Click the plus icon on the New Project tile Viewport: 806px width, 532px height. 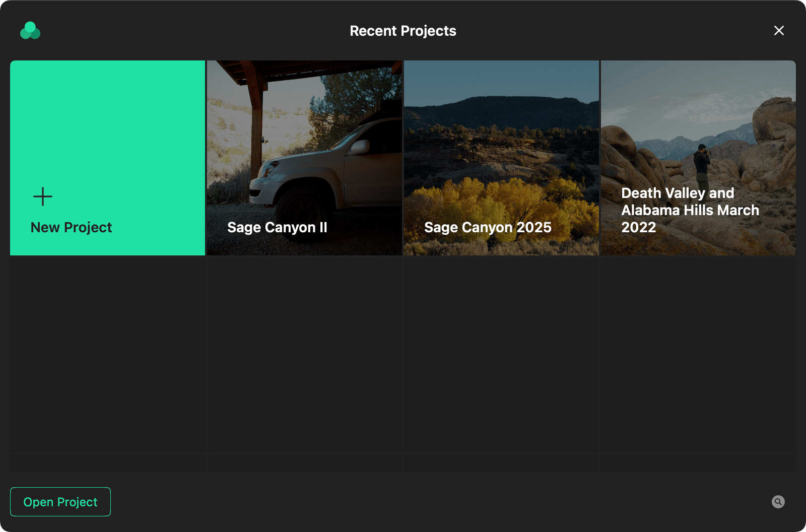42,196
